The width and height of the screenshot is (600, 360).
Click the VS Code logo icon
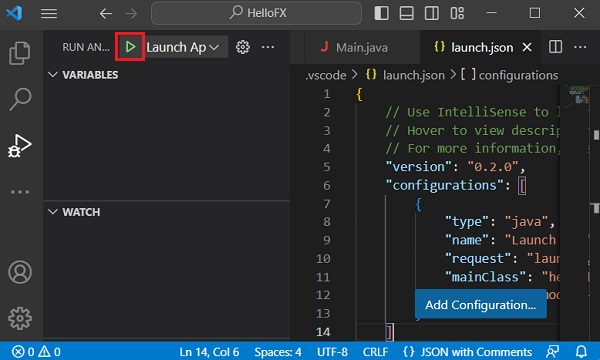(x=14, y=13)
